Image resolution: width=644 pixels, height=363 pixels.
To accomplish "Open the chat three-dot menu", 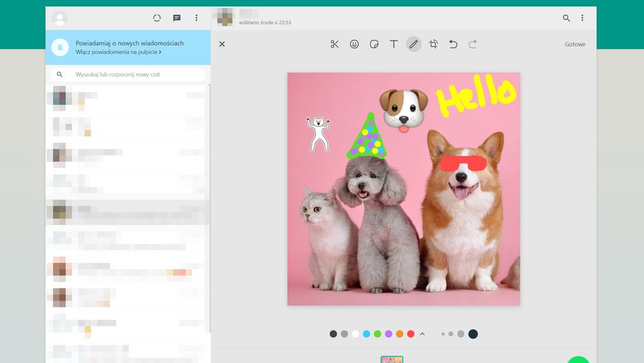I will tap(582, 18).
